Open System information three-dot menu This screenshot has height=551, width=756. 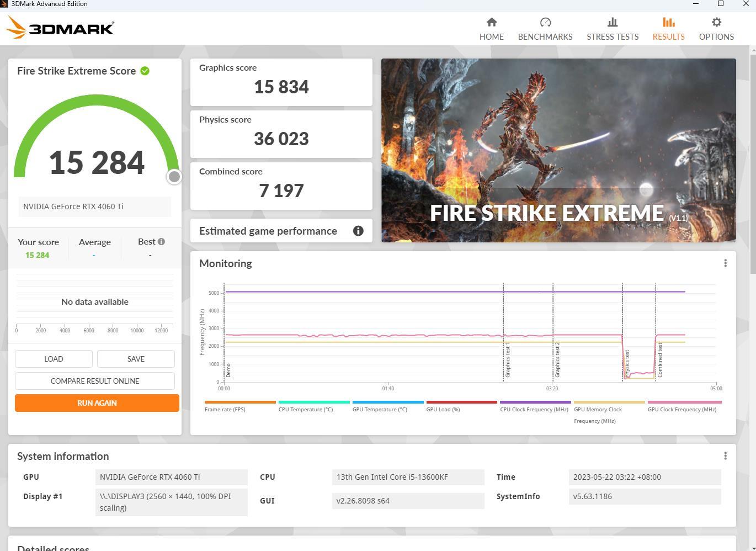coord(725,456)
